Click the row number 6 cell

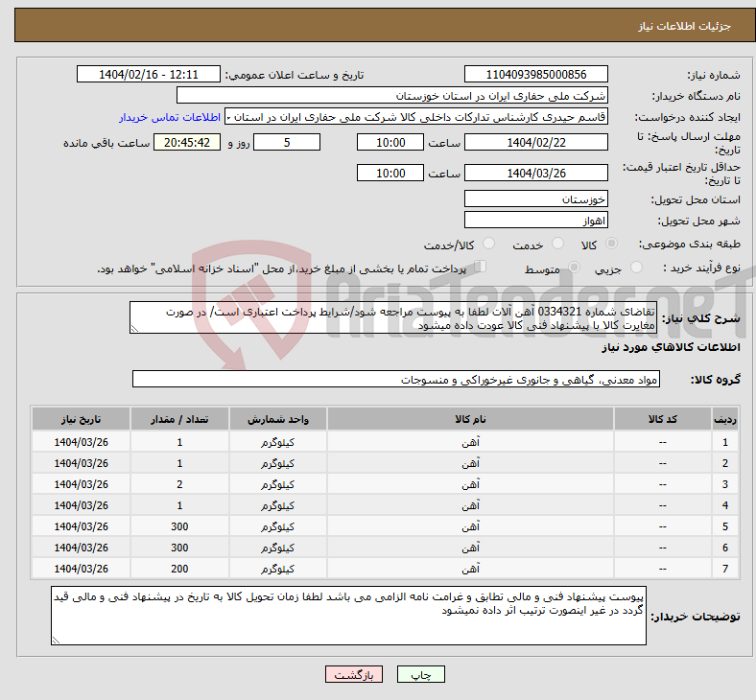point(724,548)
